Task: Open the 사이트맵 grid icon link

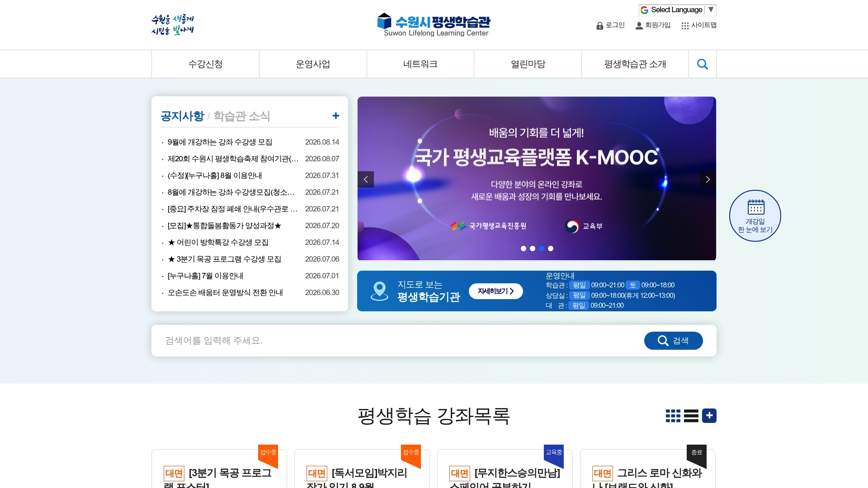Action: click(x=699, y=25)
